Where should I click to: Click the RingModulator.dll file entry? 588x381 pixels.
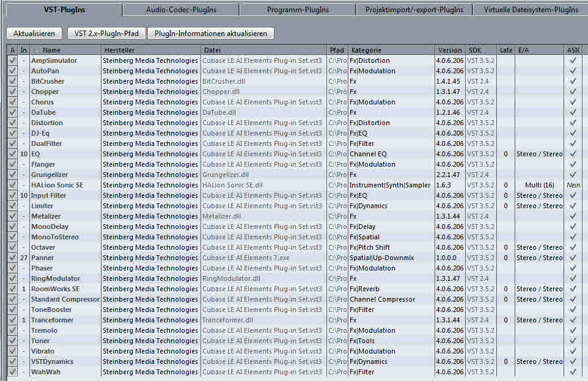tap(231, 278)
